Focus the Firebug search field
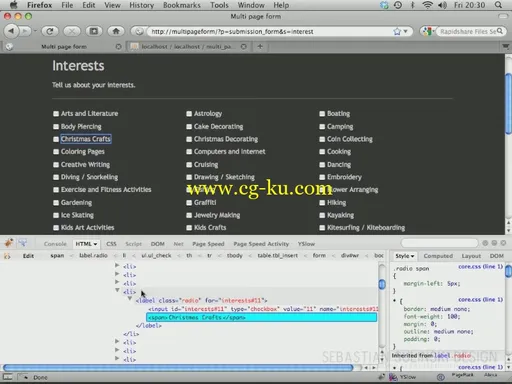This screenshot has height=384, width=512. [439, 243]
